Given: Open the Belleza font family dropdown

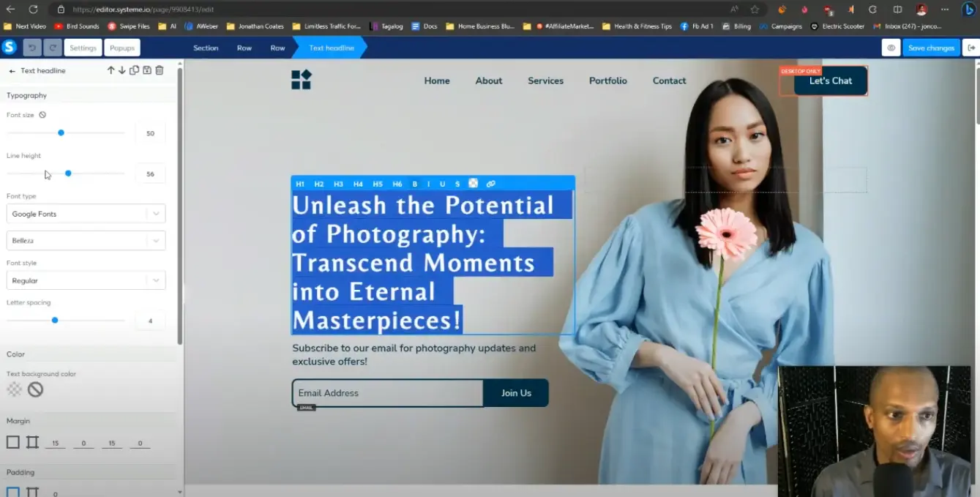Looking at the screenshot, I should 86,240.
